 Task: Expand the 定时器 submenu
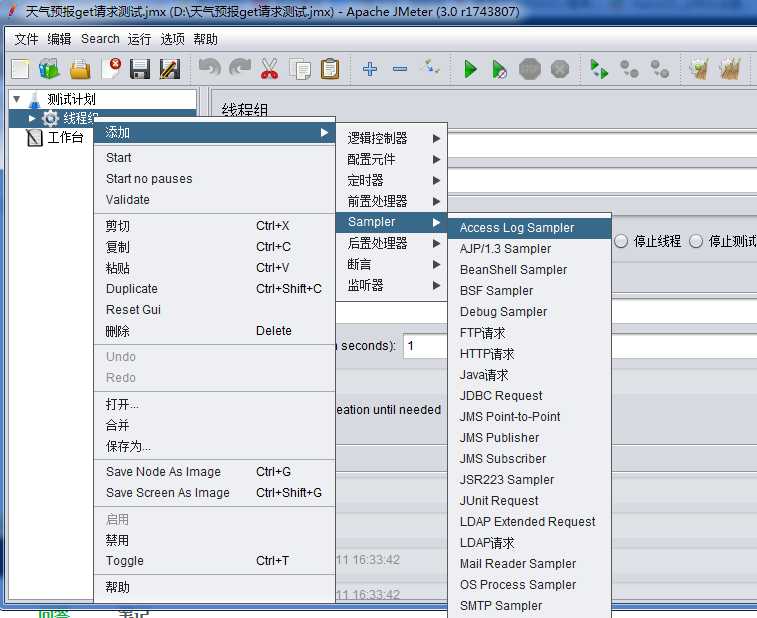392,180
